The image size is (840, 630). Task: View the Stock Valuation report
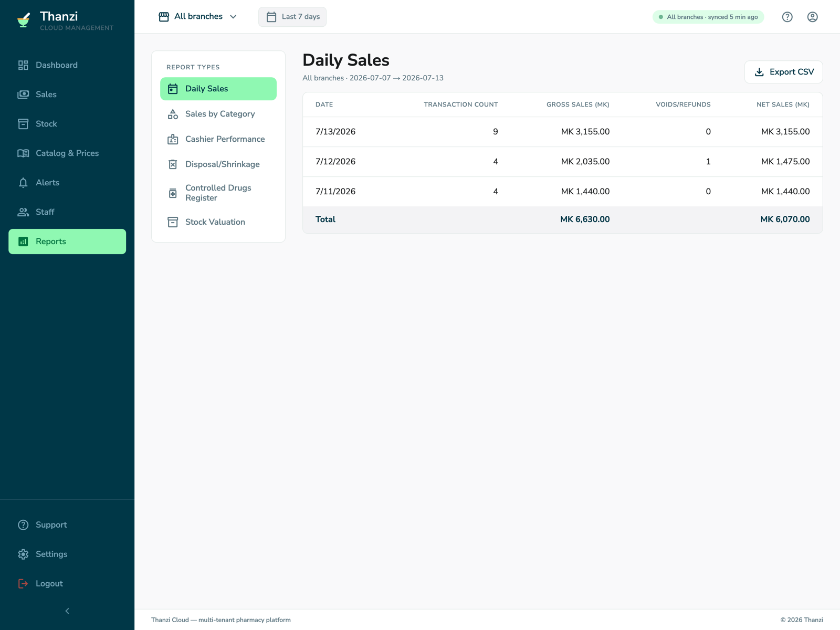click(x=218, y=222)
